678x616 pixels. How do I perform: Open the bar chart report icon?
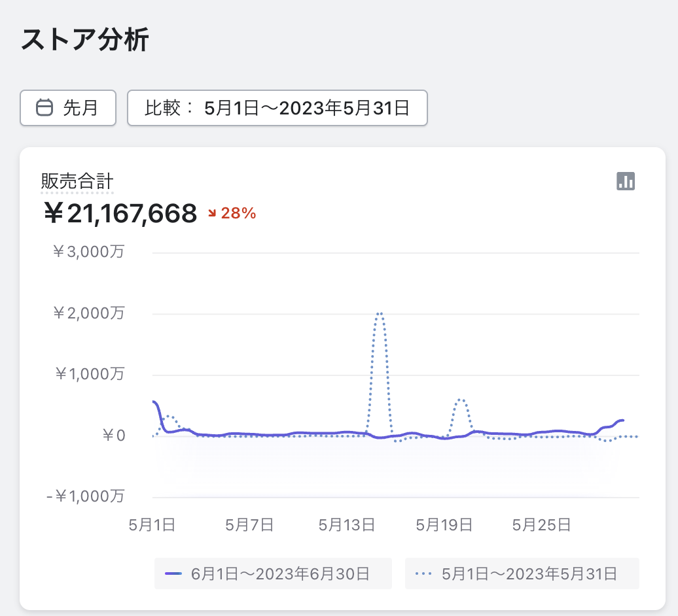[626, 181]
